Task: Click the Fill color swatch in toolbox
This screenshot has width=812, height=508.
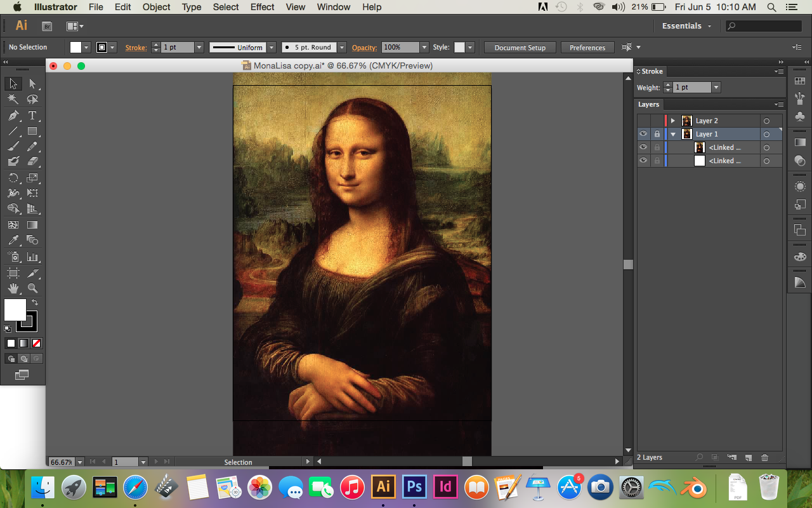Action: [15, 310]
